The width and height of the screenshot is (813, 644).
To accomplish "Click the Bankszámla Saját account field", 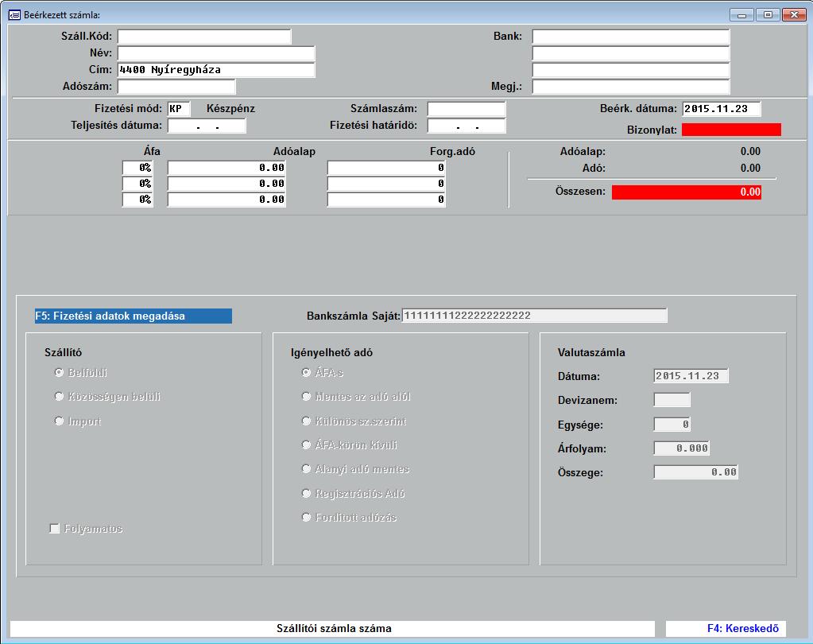I will [535, 316].
